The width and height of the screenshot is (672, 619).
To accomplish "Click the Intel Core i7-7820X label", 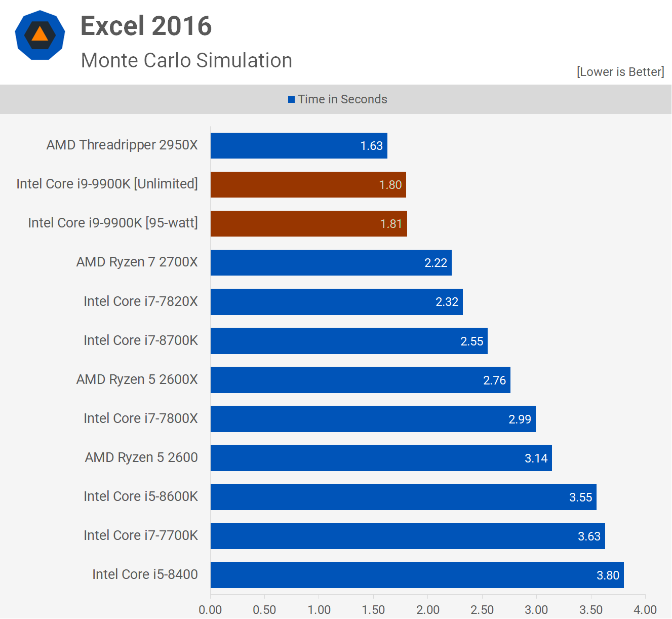I will point(141,301).
